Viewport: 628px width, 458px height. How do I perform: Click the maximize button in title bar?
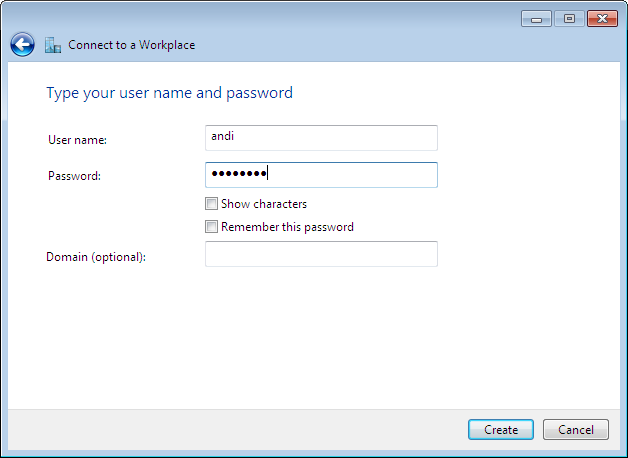569,19
